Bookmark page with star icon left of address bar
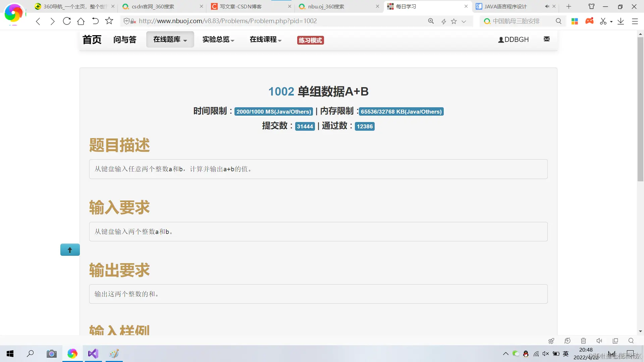The height and width of the screenshot is (362, 644). [109, 21]
